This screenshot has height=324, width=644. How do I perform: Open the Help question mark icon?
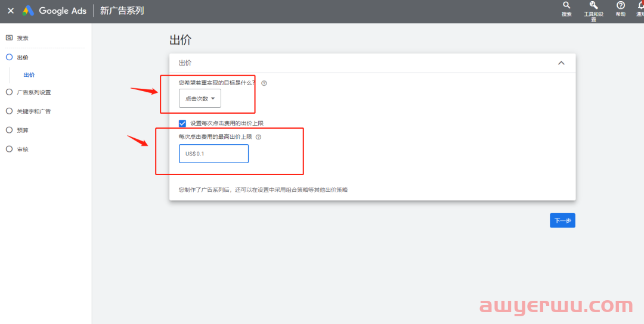(x=621, y=5)
